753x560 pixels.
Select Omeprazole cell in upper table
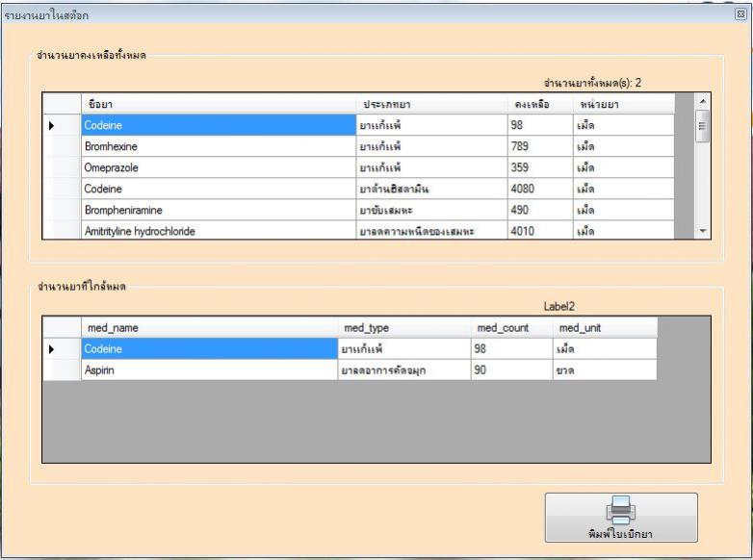tap(219, 167)
